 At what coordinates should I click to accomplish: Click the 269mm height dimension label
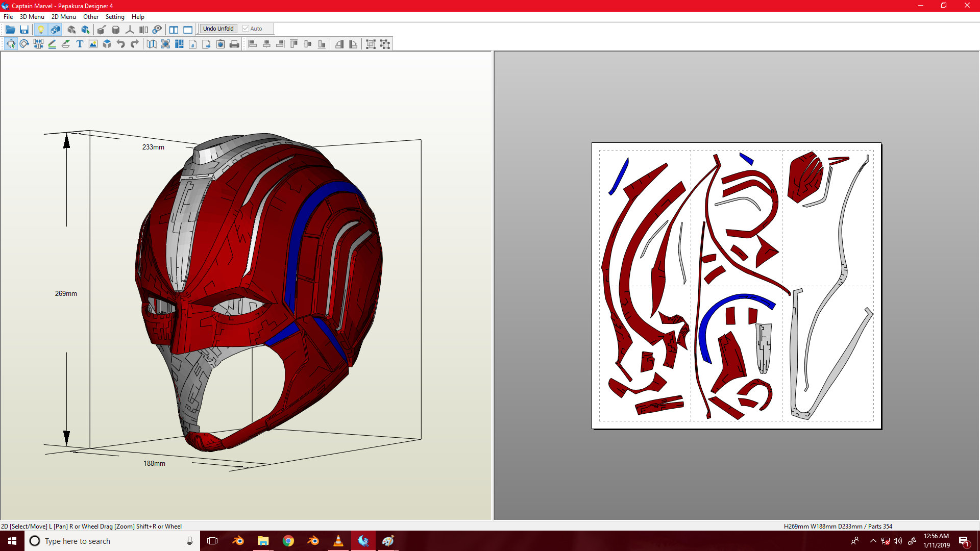(66, 293)
